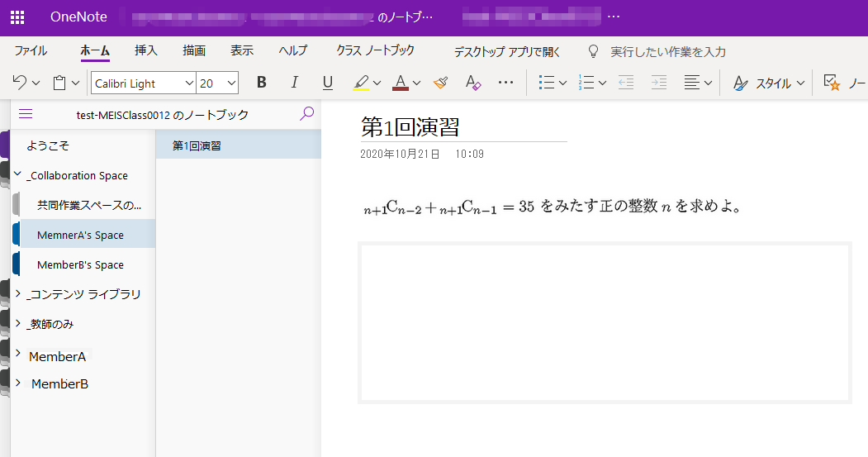Open more formatting options ellipsis
868x457 pixels.
coord(506,83)
